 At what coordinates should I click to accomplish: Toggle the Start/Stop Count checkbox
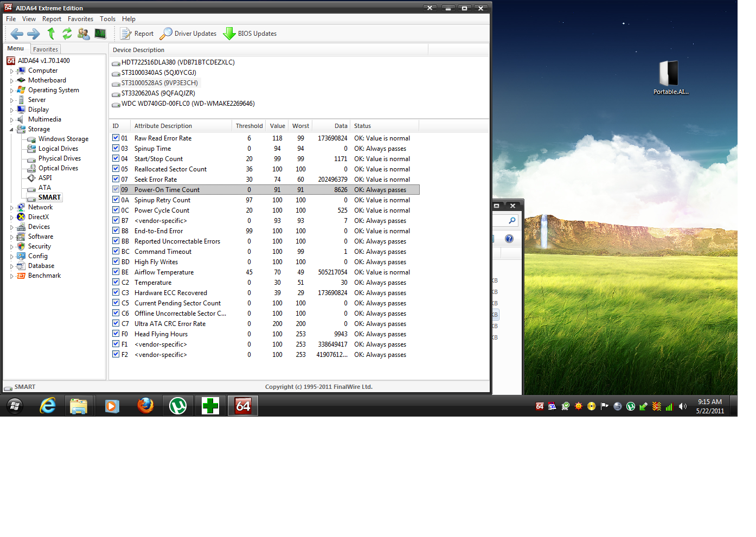pos(116,158)
